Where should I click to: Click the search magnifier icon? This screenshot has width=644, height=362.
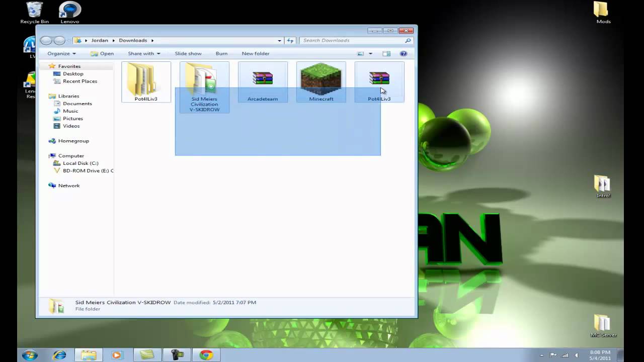pos(408,40)
